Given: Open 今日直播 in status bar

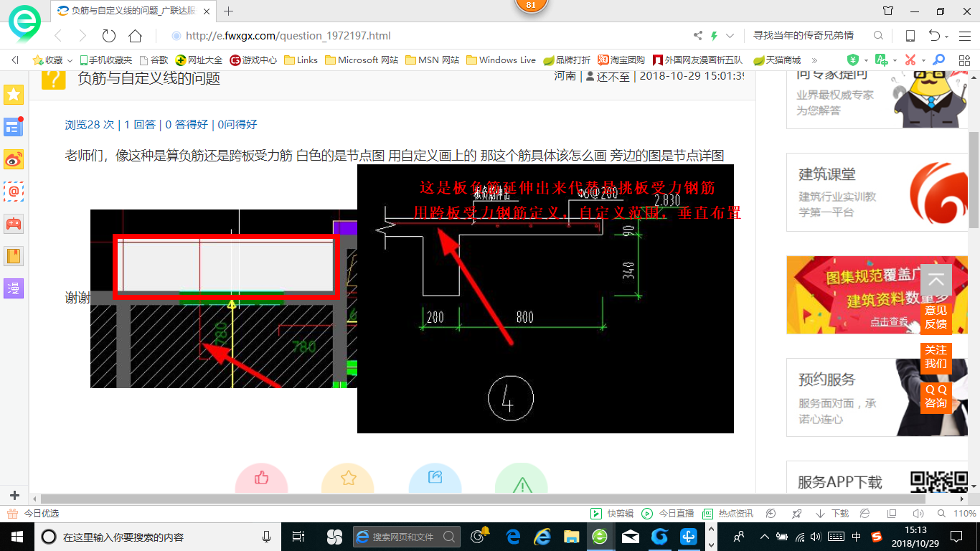Looking at the screenshot, I should coord(668,514).
